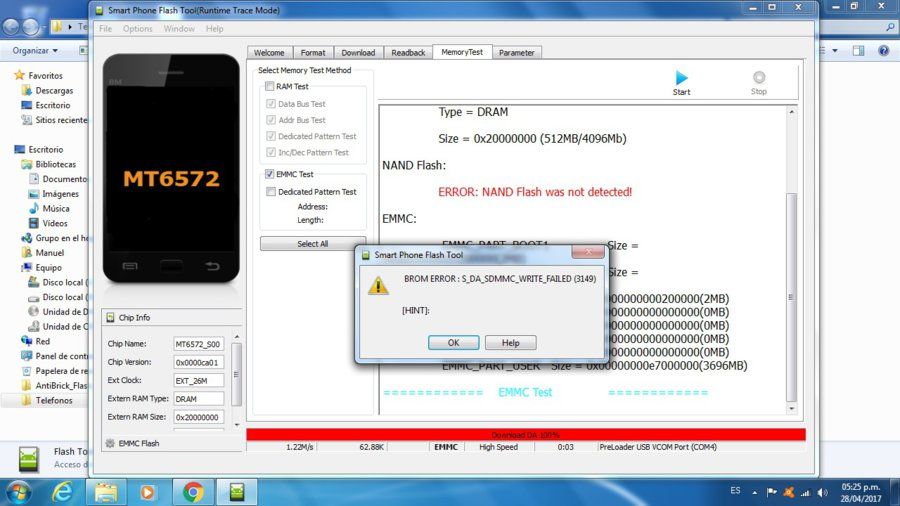Click the Chip Version field

coord(199,362)
